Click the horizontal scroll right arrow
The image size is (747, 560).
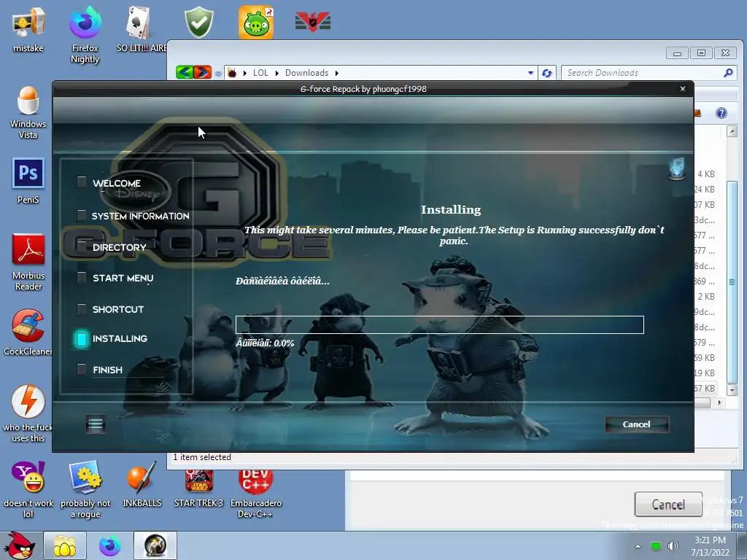(719, 402)
